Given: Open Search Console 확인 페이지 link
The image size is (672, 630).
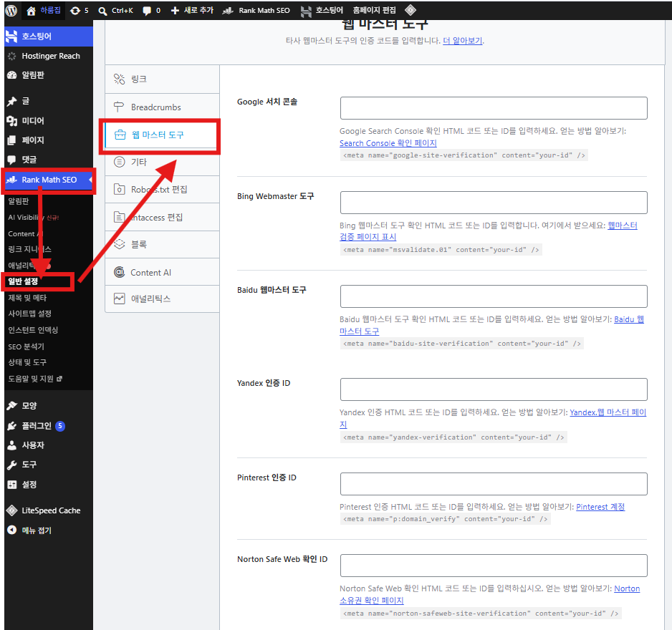Looking at the screenshot, I should (388, 143).
